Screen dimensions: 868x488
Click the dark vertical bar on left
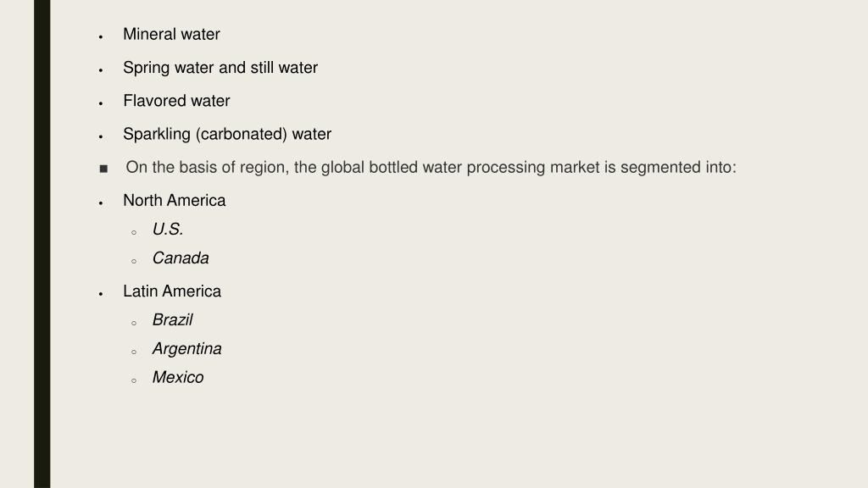point(42,244)
